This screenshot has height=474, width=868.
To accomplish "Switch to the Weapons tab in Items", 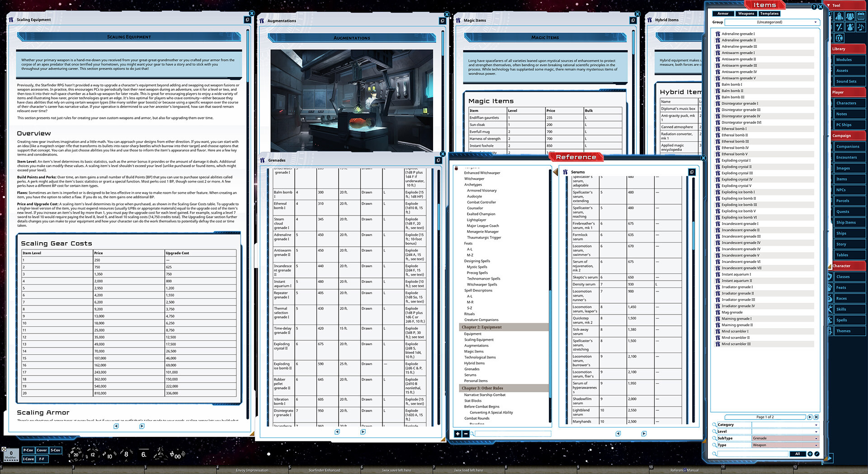I will tap(746, 14).
